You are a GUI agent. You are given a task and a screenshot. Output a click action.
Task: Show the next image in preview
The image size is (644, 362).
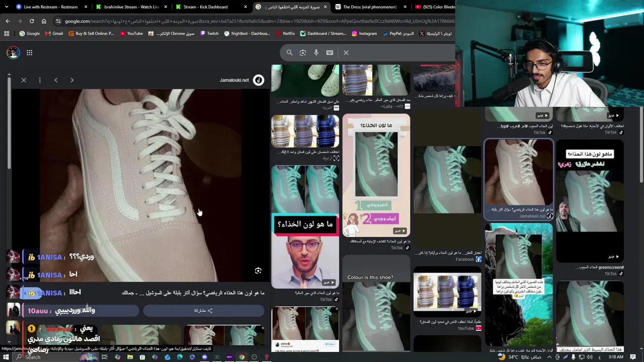[x=72, y=80]
